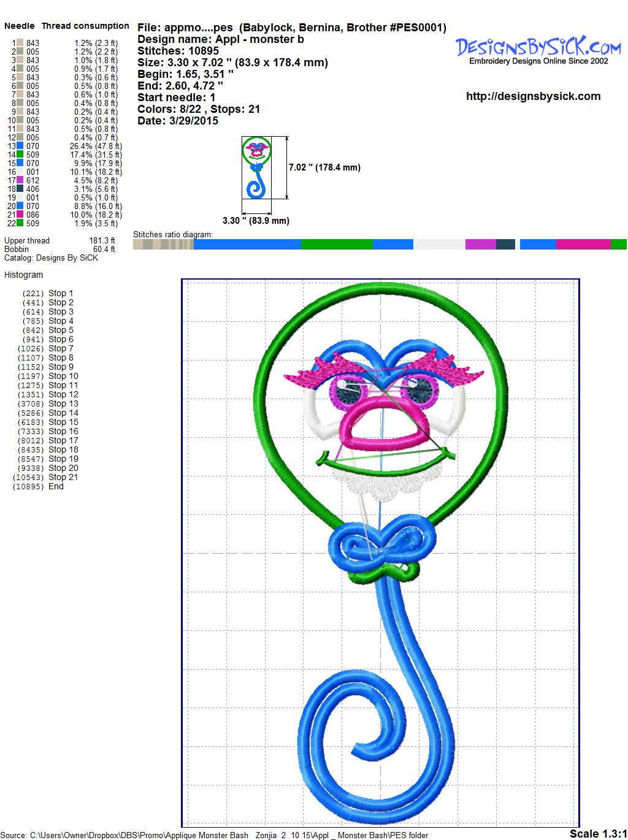Click the white segment in stitches ratio diagram
The height and width of the screenshot is (840, 628).
click(439, 245)
